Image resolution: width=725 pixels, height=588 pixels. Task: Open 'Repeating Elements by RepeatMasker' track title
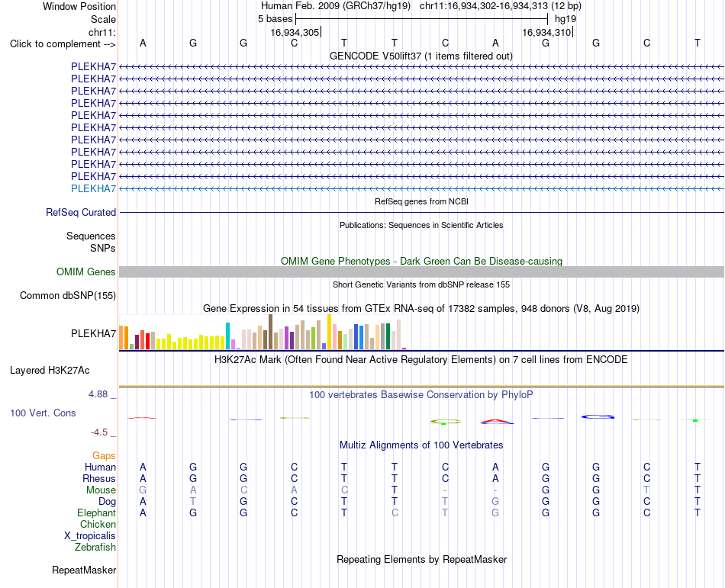pyautogui.click(x=421, y=559)
